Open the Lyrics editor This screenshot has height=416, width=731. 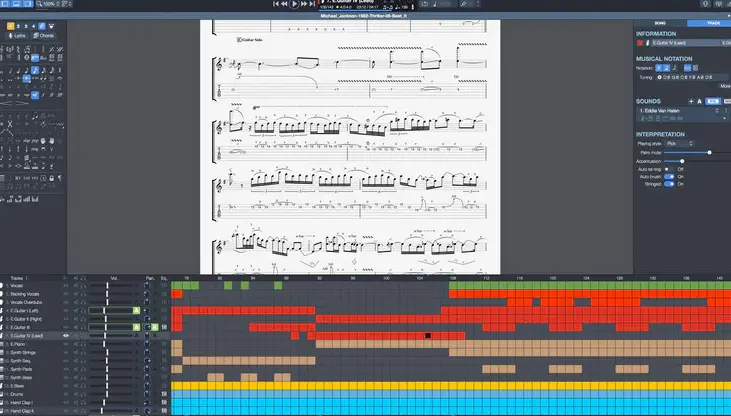pos(17,35)
